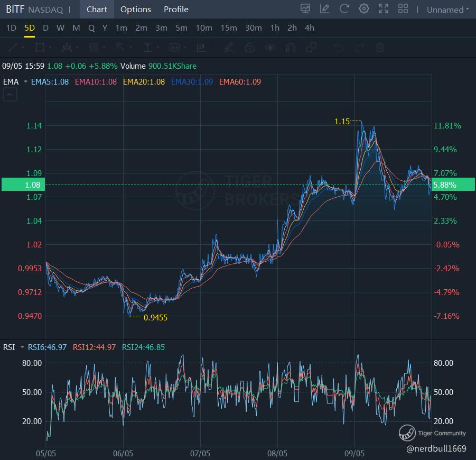Switch to the Profile tab
The image size is (476, 460).
click(x=176, y=10)
